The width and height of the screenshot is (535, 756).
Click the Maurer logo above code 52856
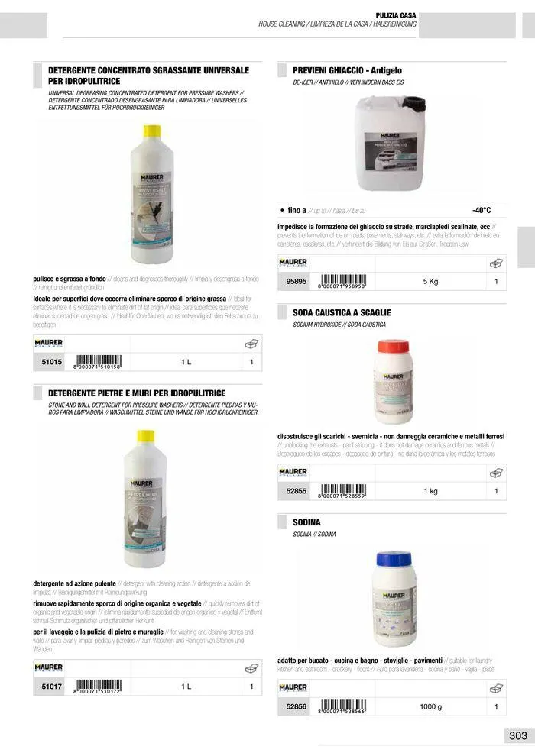(x=293, y=688)
